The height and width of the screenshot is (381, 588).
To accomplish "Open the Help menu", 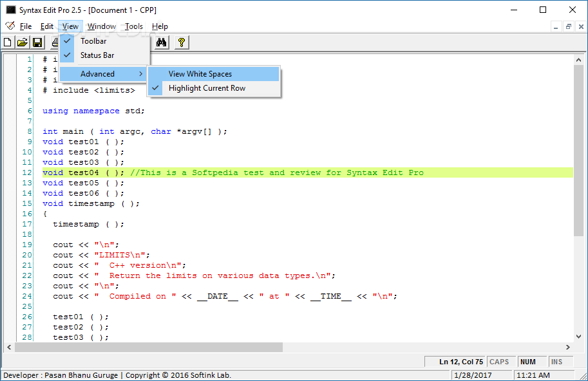I will [160, 26].
